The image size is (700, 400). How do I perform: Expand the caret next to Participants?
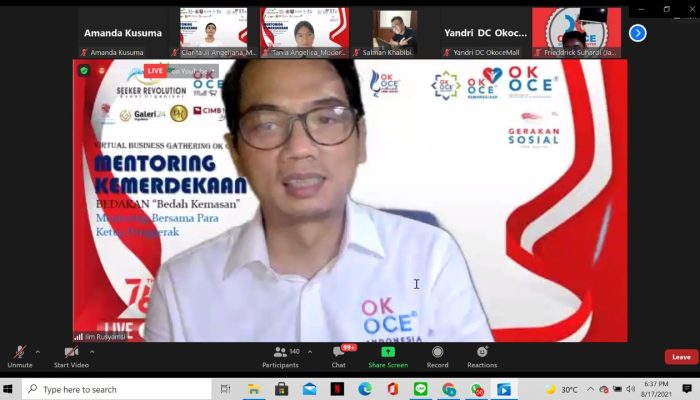(310, 352)
